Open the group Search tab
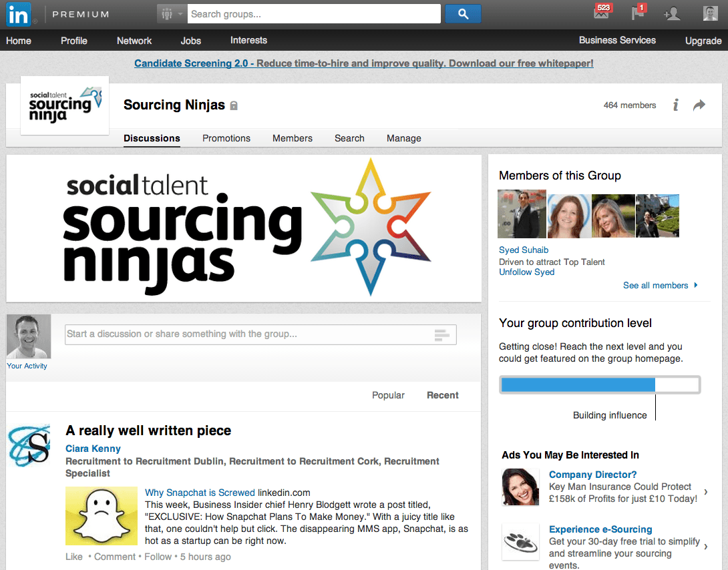 tap(349, 138)
